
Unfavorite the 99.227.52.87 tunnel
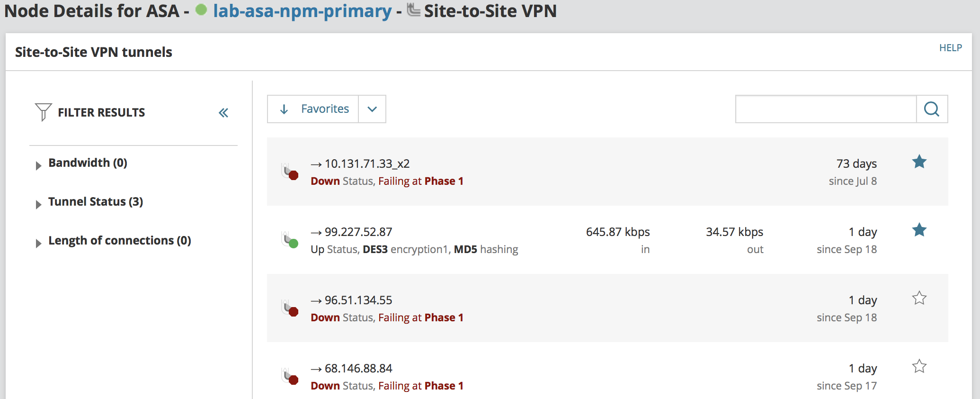pos(919,230)
